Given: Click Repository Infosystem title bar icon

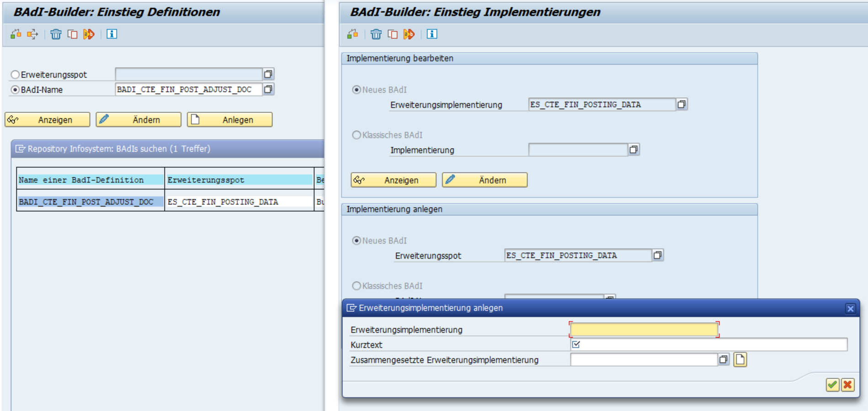Looking at the screenshot, I should [20, 149].
